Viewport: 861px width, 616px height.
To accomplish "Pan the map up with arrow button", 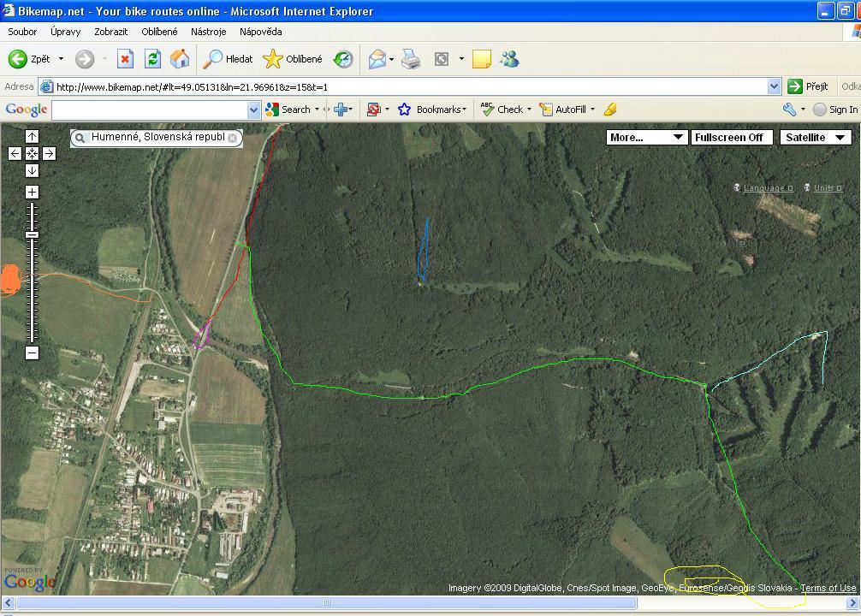I will point(32,137).
